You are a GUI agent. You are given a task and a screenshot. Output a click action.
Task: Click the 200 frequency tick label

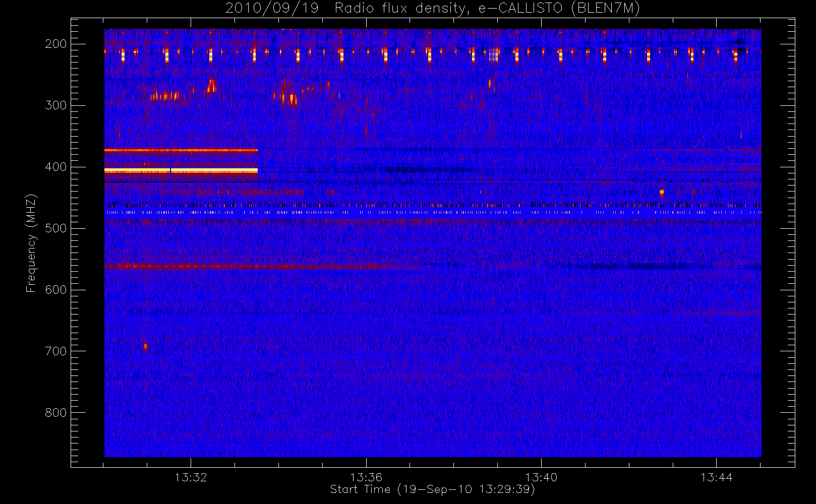(55, 44)
